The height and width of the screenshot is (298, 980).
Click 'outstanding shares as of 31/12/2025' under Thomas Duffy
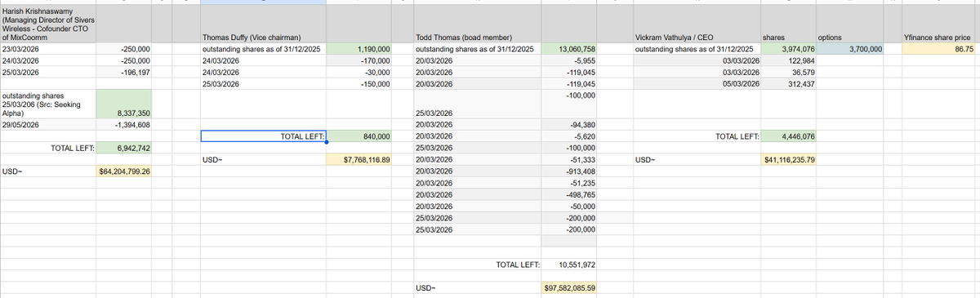(264, 49)
